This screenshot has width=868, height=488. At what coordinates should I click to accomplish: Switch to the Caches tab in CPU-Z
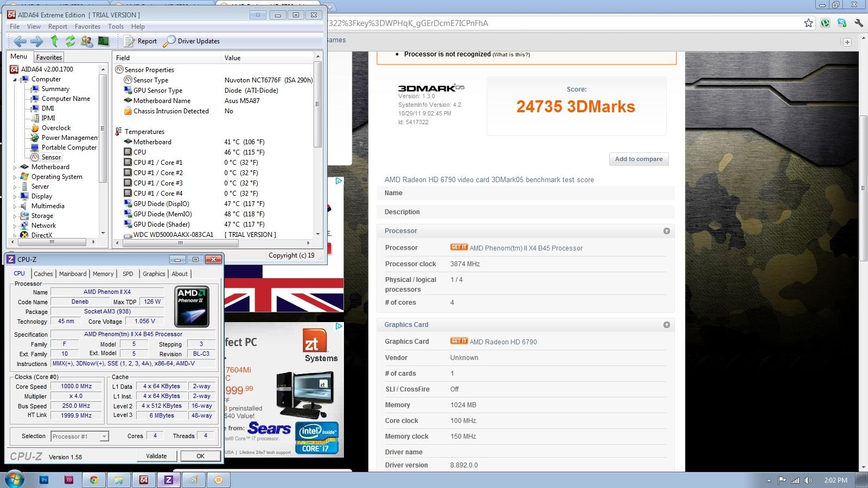(x=43, y=274)
